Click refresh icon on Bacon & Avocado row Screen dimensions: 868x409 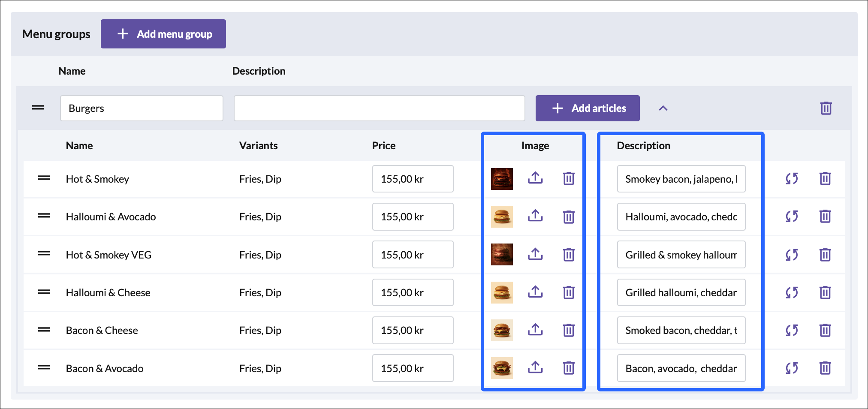(792, 368)
